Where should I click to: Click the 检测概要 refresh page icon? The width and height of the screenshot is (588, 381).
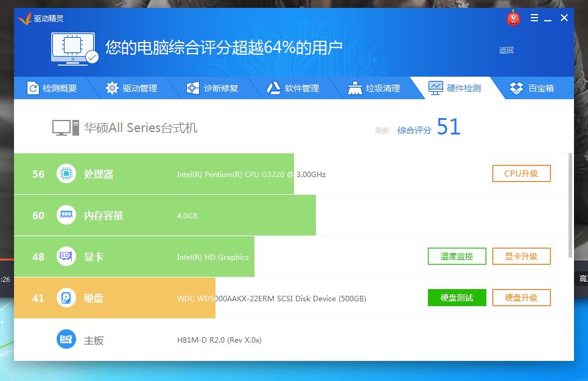33,88
